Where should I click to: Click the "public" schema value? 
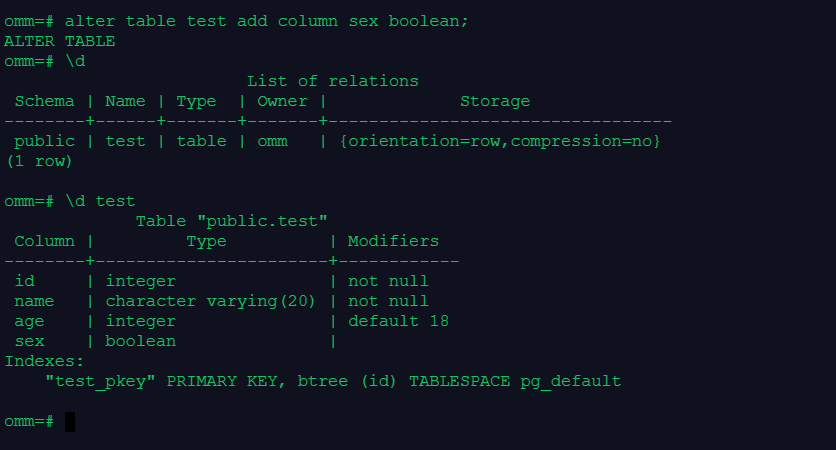[44, 141]
